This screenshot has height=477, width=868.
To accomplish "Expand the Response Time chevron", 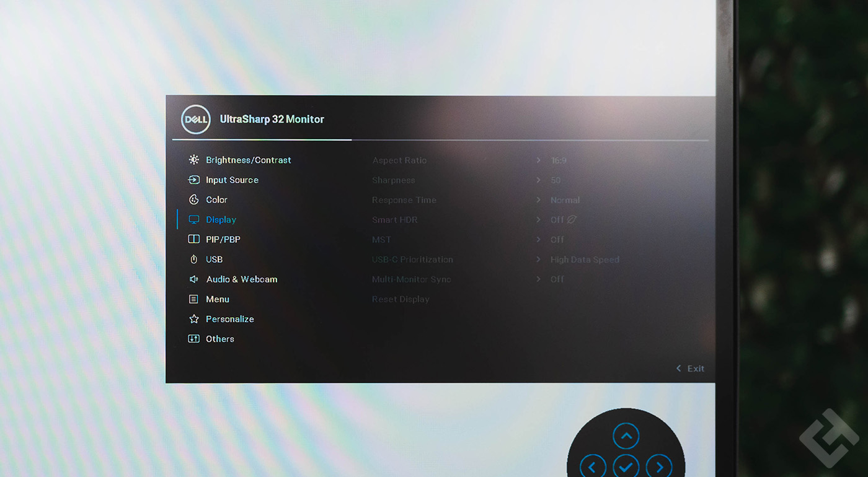I will pyautogui.click(x=538, y=200).
